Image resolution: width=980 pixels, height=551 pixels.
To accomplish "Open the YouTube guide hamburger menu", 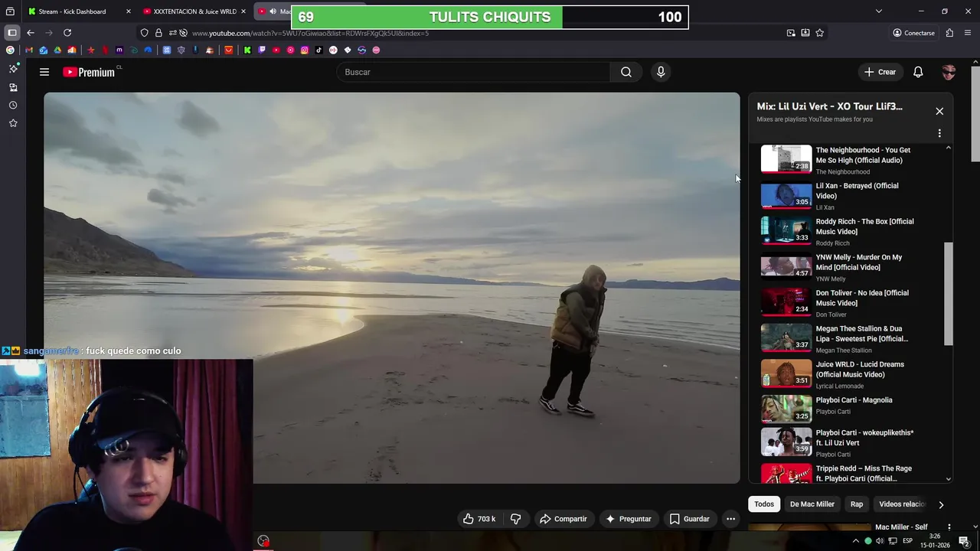I will [x=44, y=72].
